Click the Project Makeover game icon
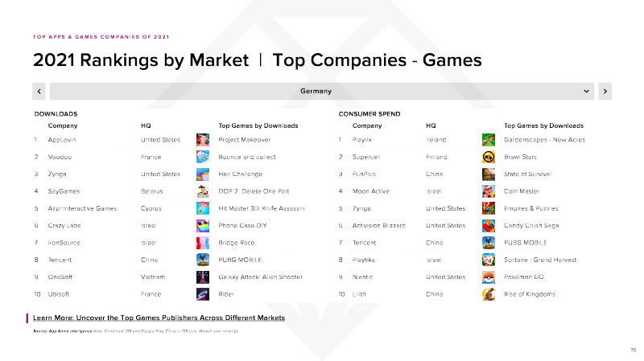644x361 pixels. pos(203,140)
